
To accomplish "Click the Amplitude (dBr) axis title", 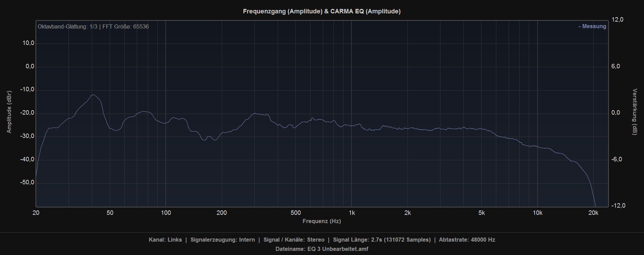I will pyautogui.click(x=9, y=112).
